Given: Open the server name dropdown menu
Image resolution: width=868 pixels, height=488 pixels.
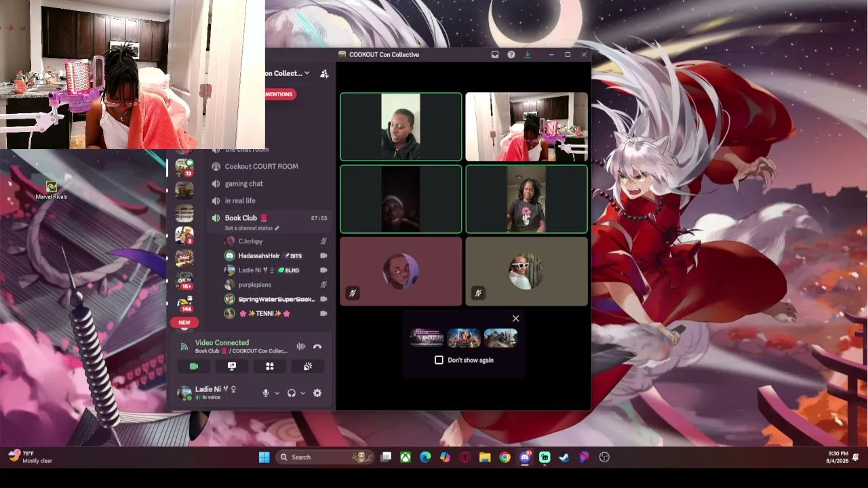Looking at the screenshot, I should point(288,73).
